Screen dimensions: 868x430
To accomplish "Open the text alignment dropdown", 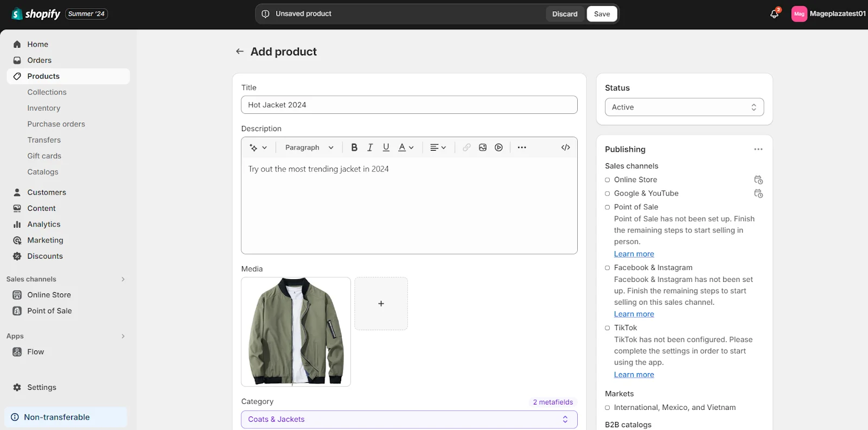I will pos(438,147).
